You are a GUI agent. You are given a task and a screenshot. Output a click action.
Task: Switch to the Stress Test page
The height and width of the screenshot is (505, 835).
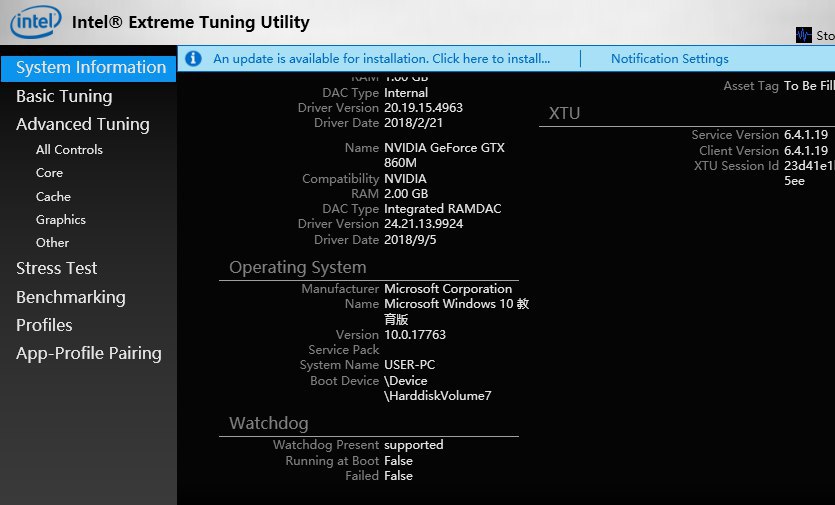coord(56,268)
